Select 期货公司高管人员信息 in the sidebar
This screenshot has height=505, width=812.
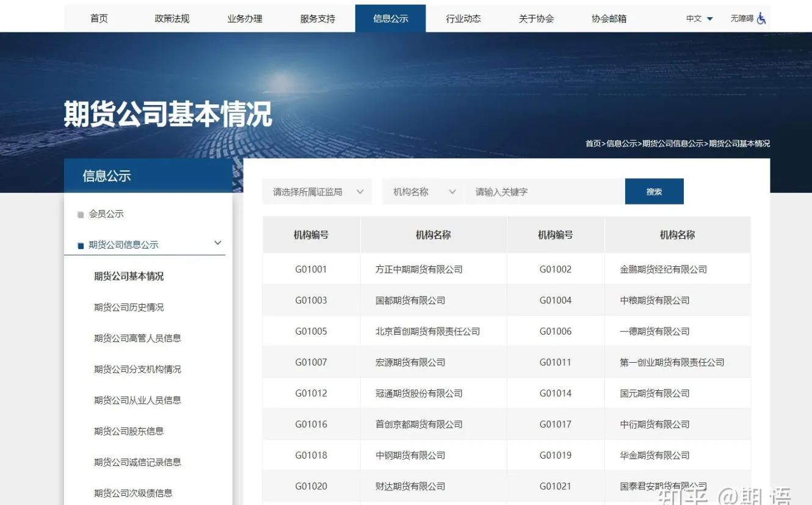(137, 338)
